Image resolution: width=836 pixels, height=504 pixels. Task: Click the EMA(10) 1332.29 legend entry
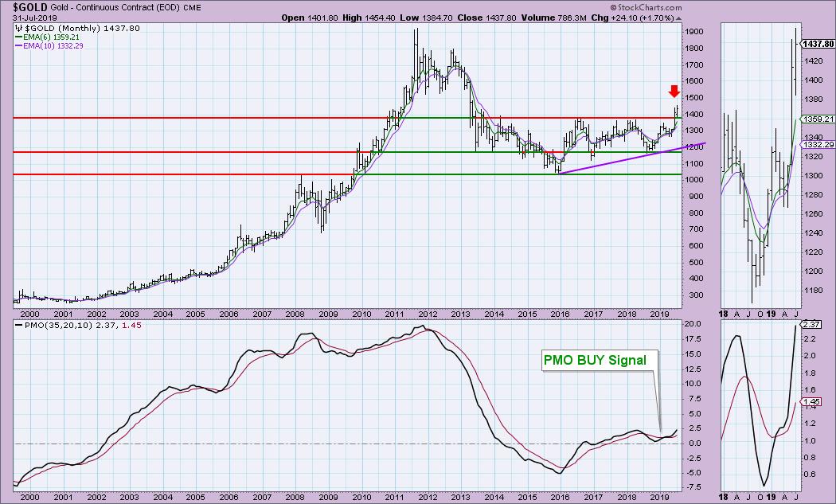(53, 46)
